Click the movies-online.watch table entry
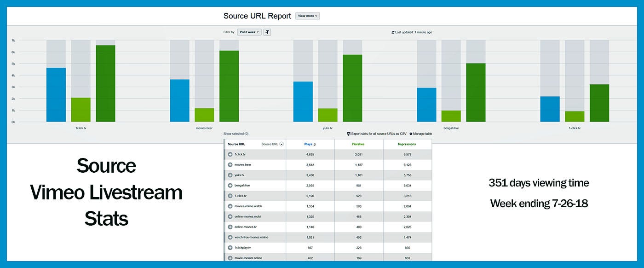This screenshot has width=644, height=268. pyautogui.click(x=248, y=206)
